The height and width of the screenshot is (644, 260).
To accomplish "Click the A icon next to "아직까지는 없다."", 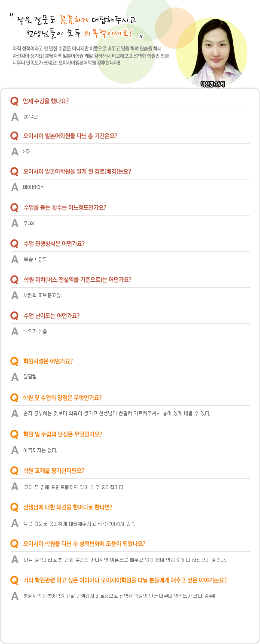I will 15,450.
